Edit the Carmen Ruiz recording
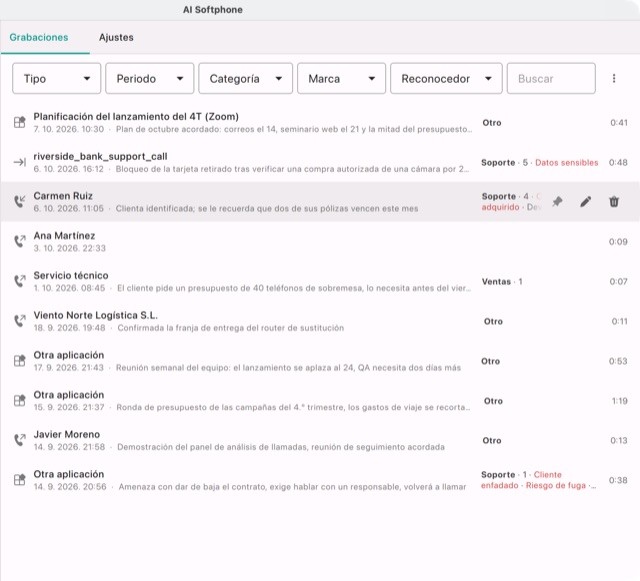 tap(585, 202)
